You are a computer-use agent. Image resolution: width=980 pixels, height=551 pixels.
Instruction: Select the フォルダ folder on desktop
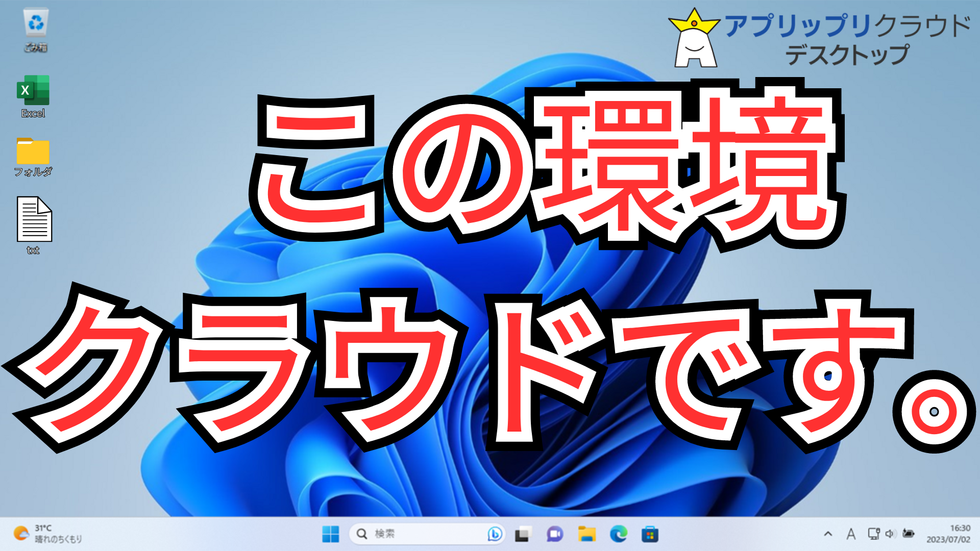[33, 152]
